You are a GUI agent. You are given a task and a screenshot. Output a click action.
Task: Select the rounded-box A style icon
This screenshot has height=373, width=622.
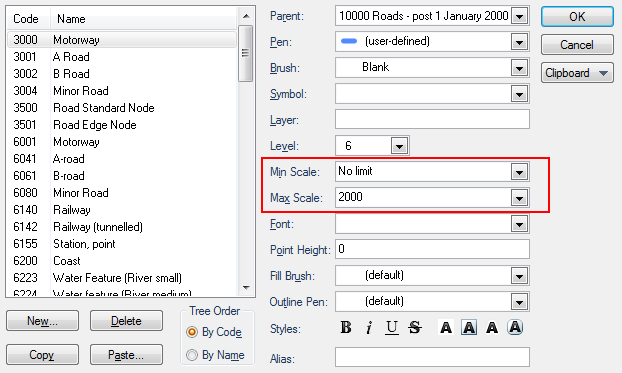tap(515, 328)
